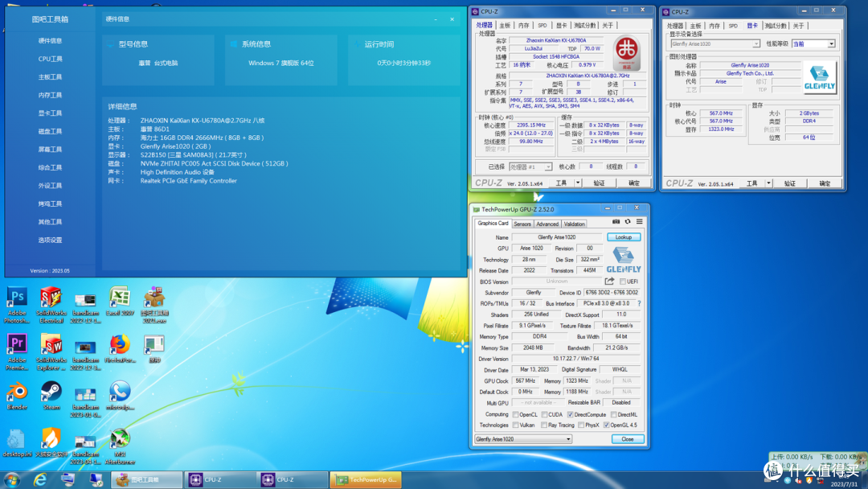Click the bus interface question mark icon
Image resolution: width=868 pixels, height=489 pixels.
639,303
